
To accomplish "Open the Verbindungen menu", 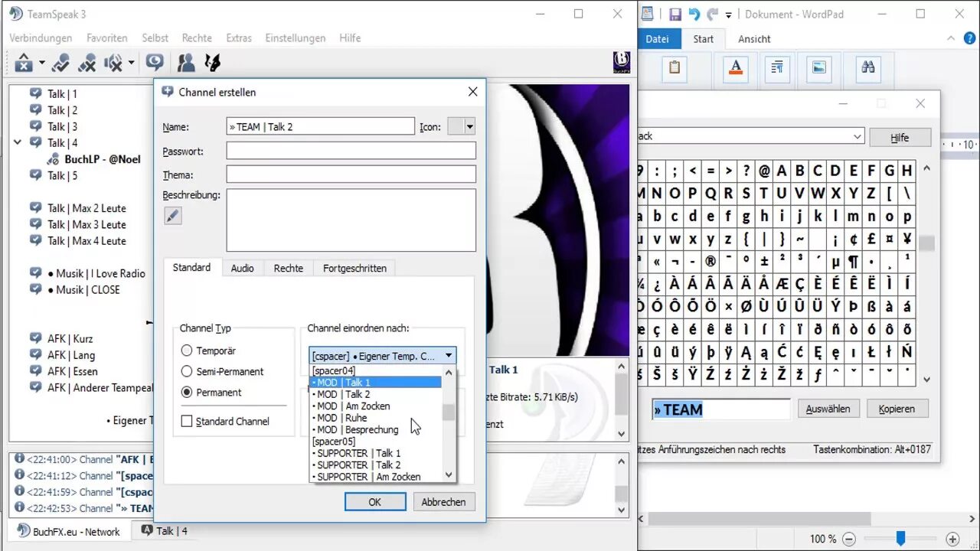I will pos(41,38).
